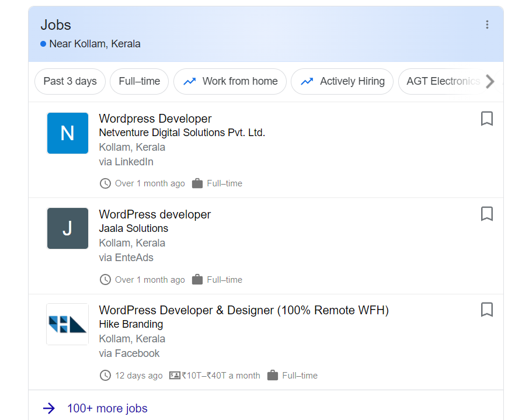Screen dimensions: 529x420
Task: Click 'Netventure Digital Solutions Pvt. Ltd.' company name
Action: click(182, 133)
